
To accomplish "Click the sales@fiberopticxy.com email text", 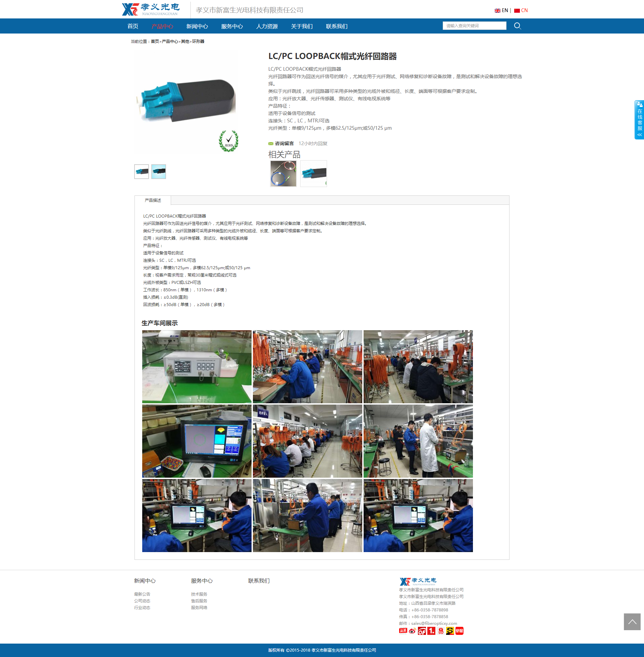I will [434, 623].
